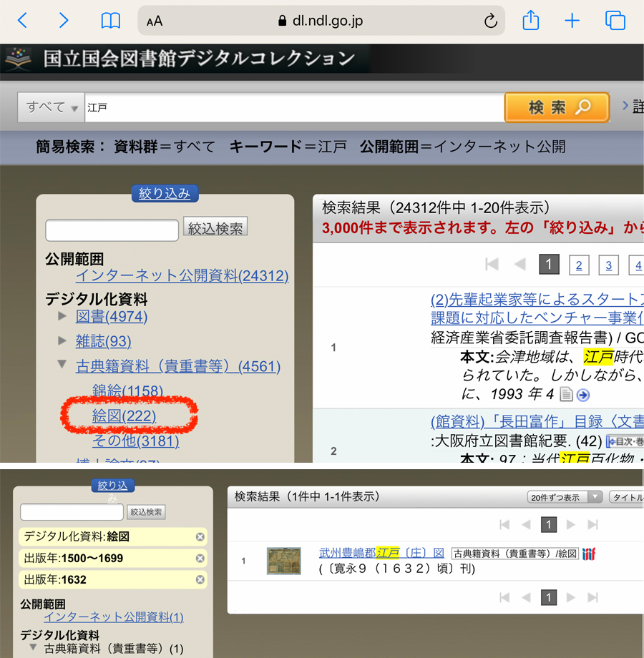Screen dimensions: 644x658
Task: Remove the デジタル化資料:絵図 filter
Action: [x=200, y=536]
